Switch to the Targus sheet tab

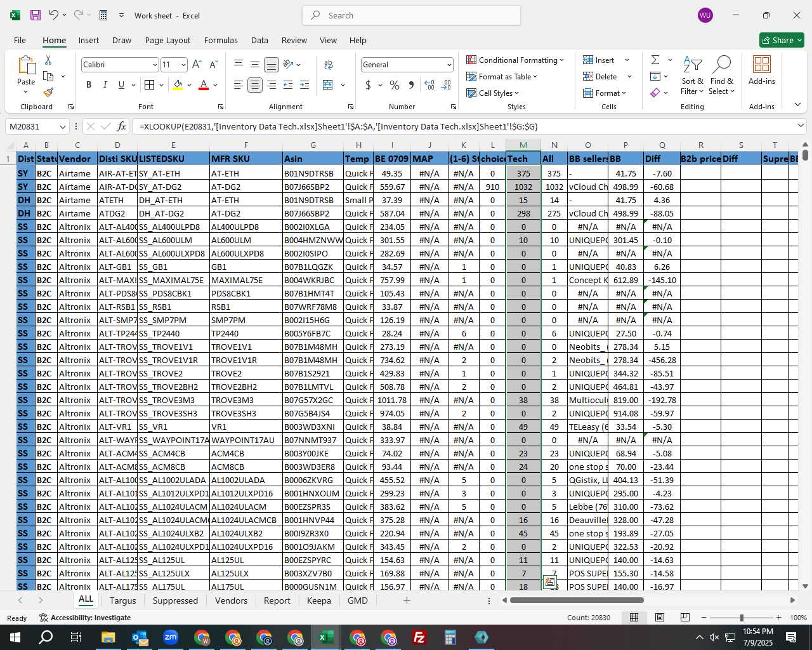click(x=122, y=600)
